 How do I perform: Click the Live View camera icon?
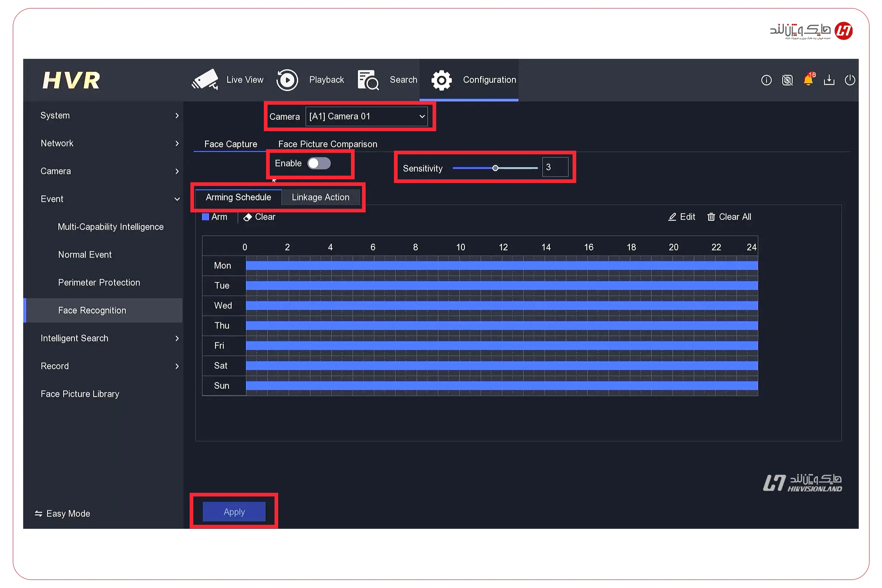coord(205,79)
